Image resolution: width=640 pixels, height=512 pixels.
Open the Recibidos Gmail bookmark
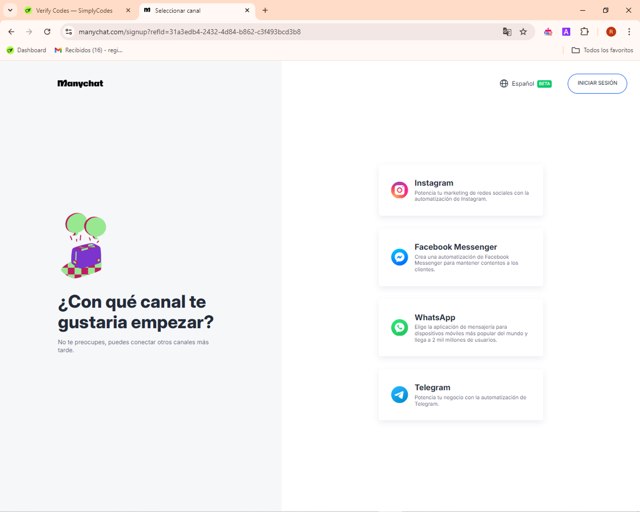89,50
